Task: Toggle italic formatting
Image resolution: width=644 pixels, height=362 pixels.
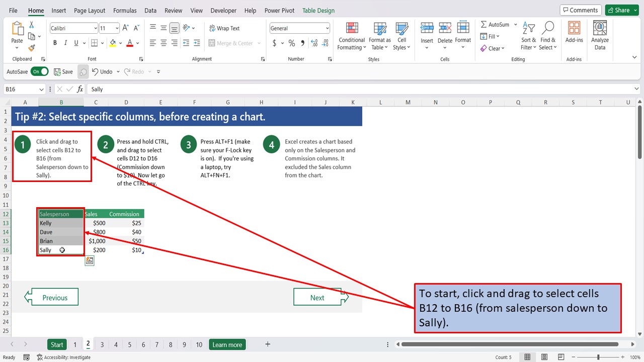Action: 66,43
